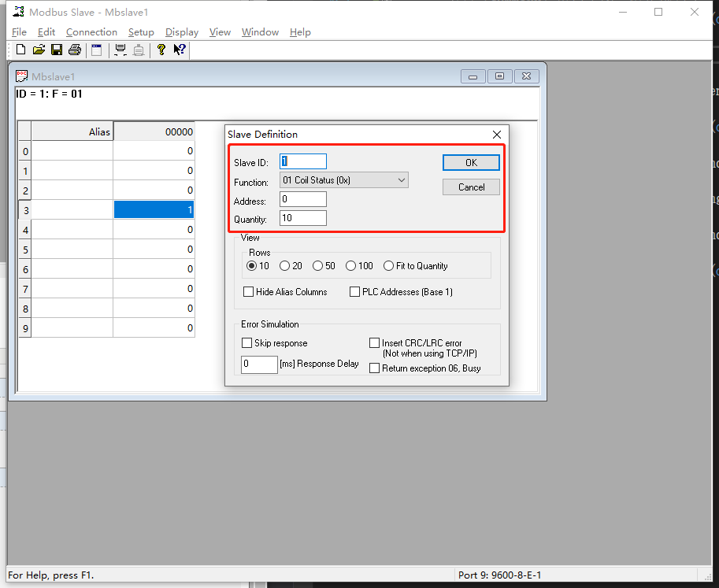The height and width of the screenshot is (588, 719).
Task: Check PLC Addresses (Base 1) option
Action: (355, 292)
